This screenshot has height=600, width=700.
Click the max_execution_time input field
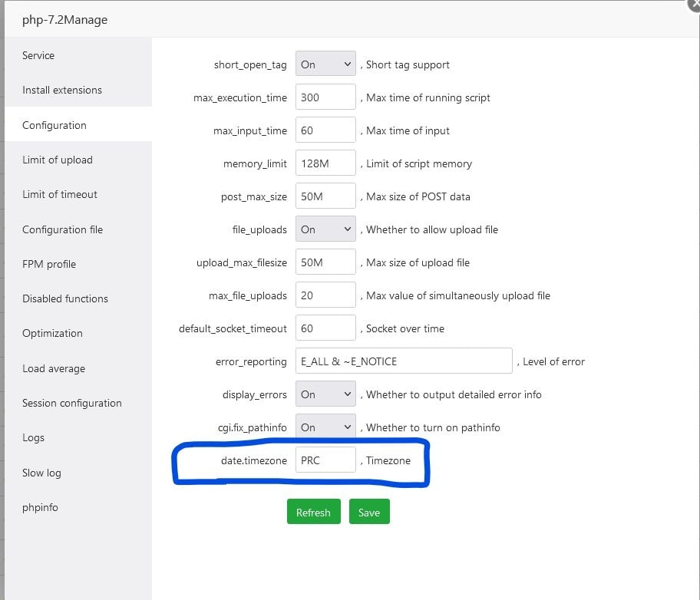(325, 98)
